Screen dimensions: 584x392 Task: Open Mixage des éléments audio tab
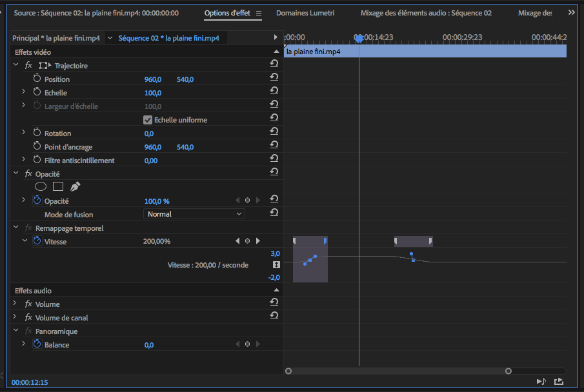(426, 13)
